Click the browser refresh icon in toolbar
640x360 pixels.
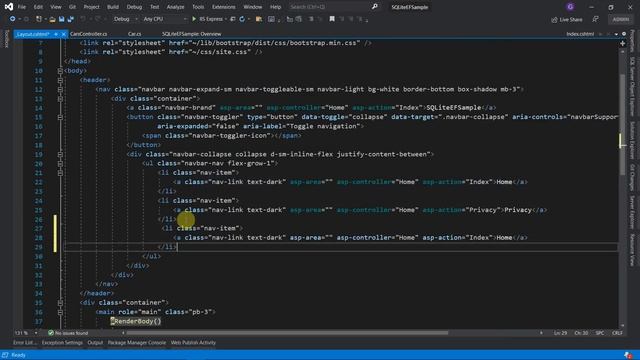tap(242, 19)
